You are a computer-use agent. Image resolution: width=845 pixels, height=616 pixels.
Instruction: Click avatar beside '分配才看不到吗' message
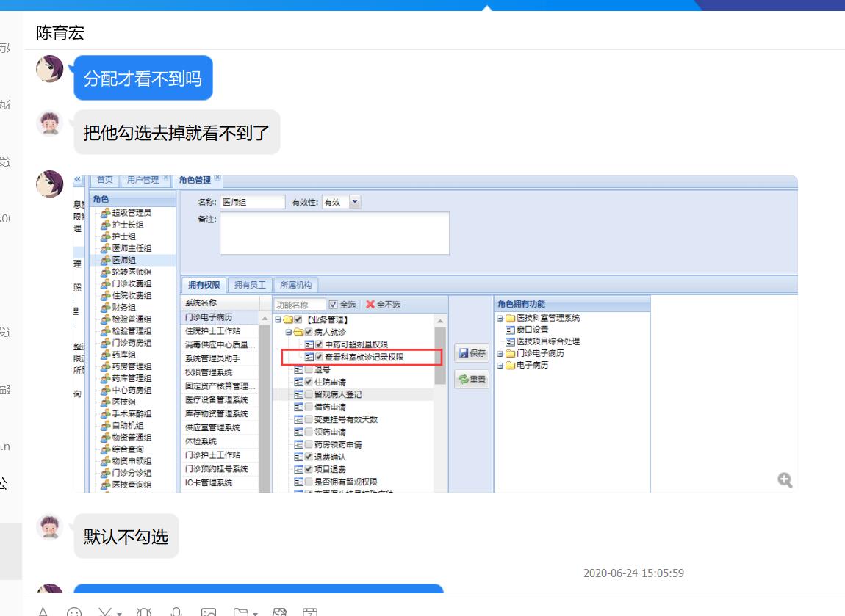pos(49,69)
